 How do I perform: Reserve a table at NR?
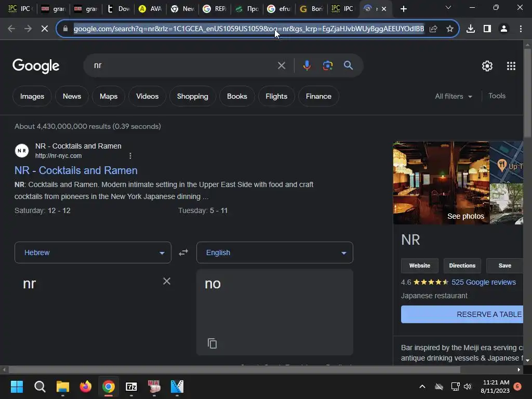coord(462,314)
